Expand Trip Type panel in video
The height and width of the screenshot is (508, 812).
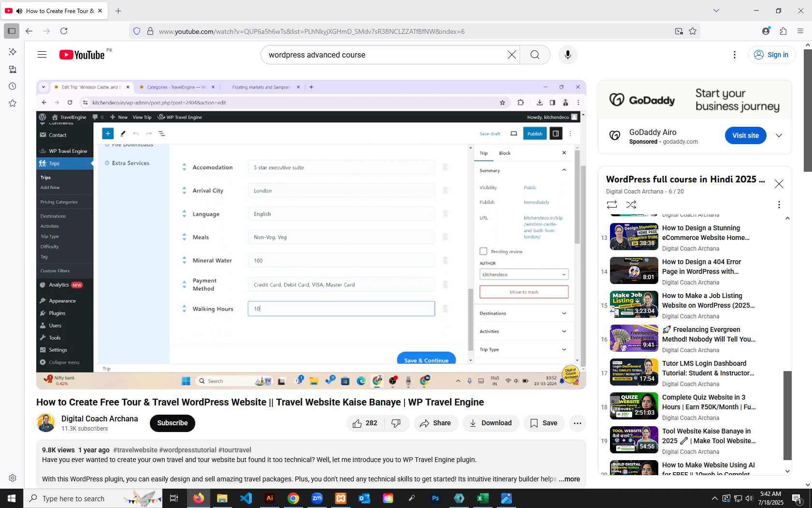[x=523, y=349]
